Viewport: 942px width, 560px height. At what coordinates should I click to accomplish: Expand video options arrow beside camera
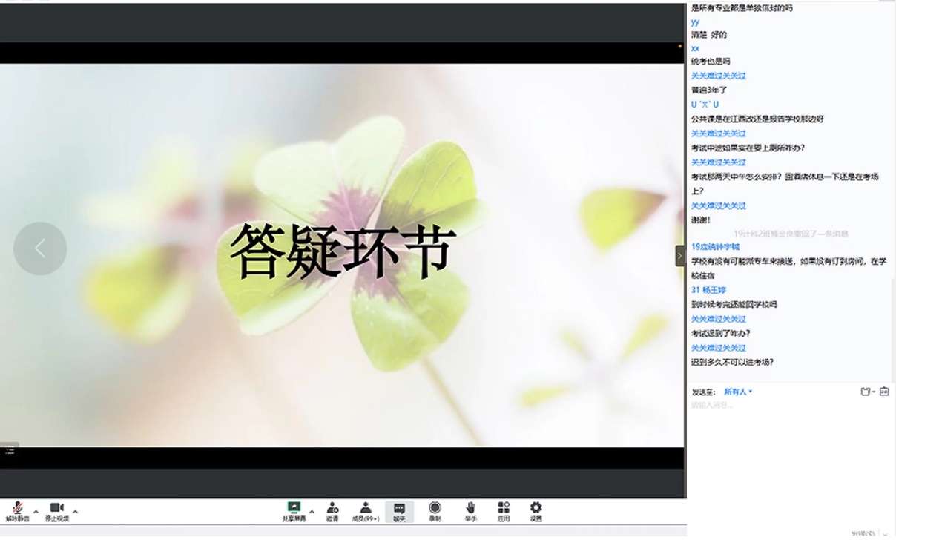click(75, 511)
